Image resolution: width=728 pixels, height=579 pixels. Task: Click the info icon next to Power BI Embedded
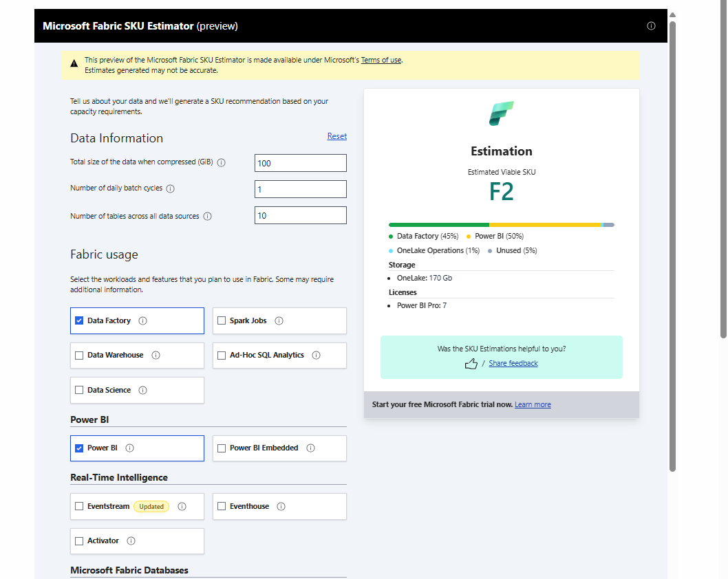(310, 448)
